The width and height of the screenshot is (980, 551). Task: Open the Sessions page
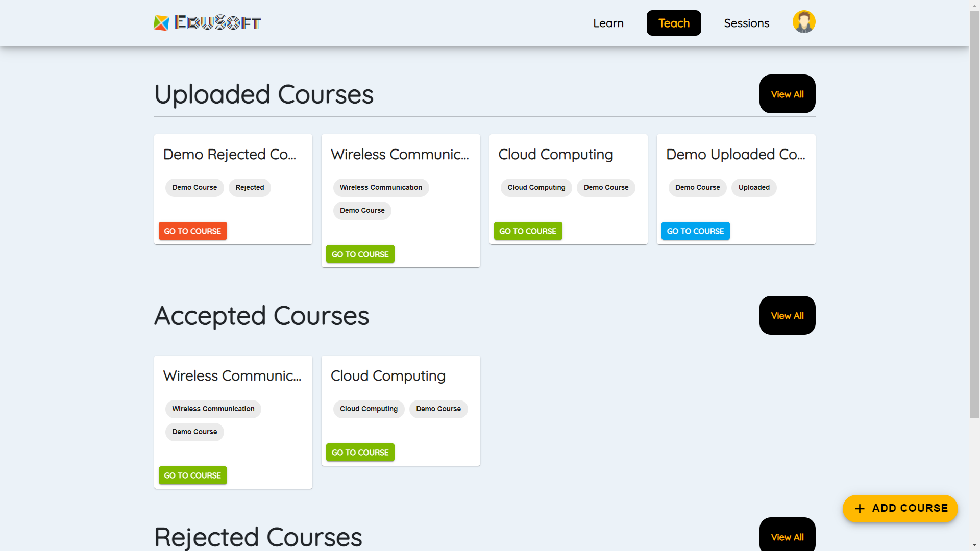tap(746, 23)
